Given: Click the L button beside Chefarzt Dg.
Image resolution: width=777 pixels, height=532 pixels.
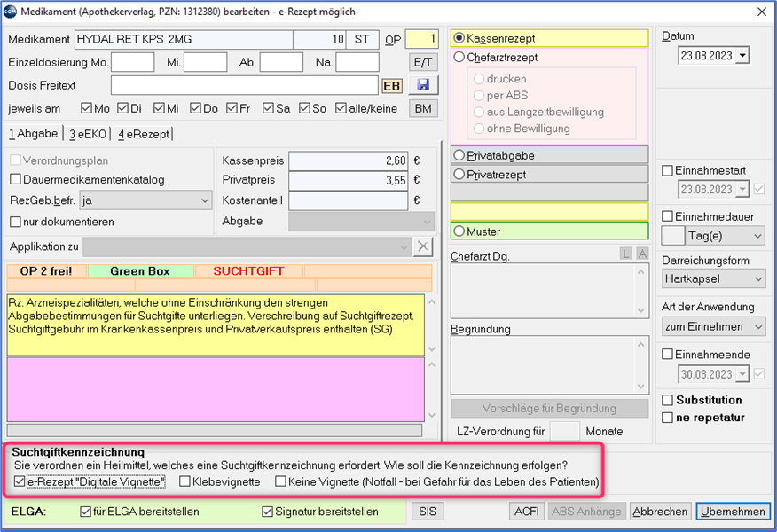Looking at the screenshot, I should point(626,254).
